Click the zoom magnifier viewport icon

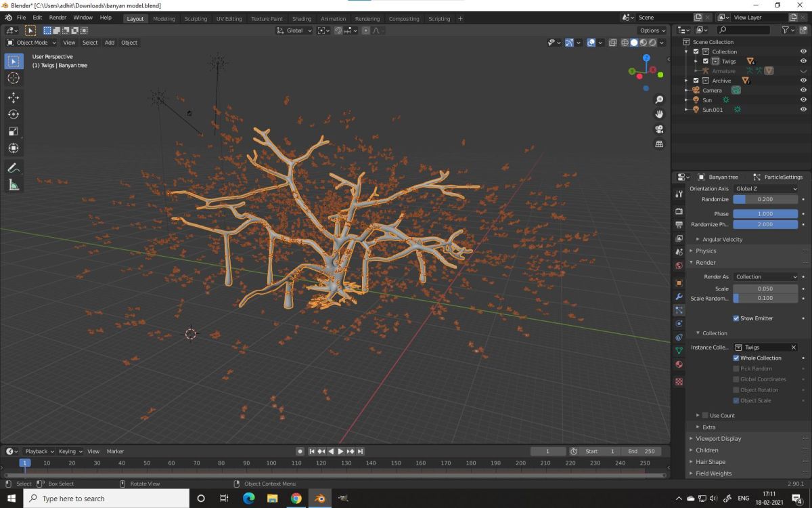[x=659, y=100]
